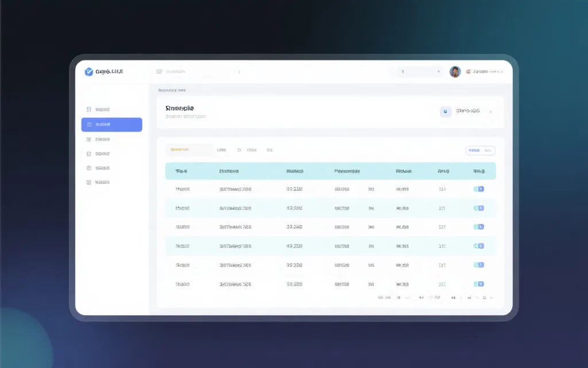This screenshot has height=368, width=588.
Task: Click the first column header in the table
Action: coord(181,171)
